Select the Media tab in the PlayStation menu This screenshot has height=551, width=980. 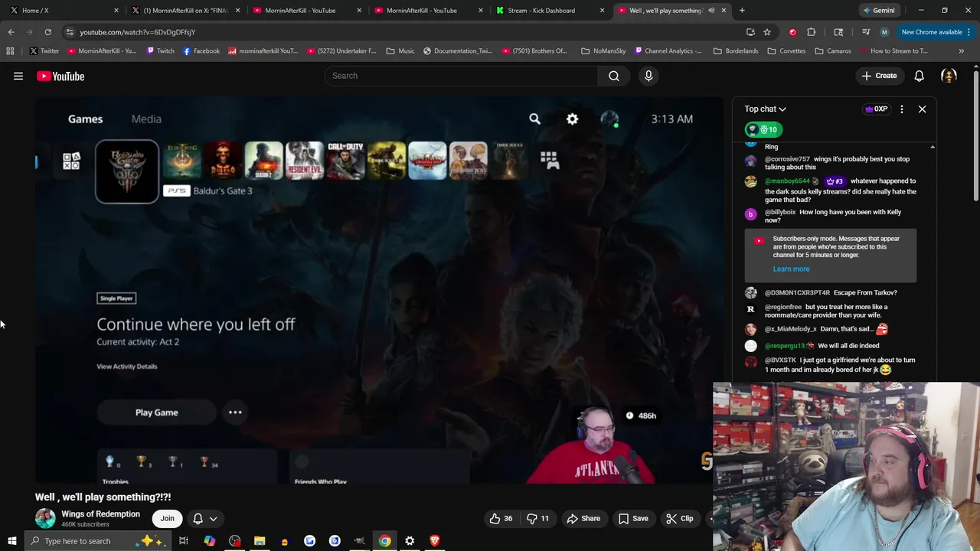click(x=146, y=119)
